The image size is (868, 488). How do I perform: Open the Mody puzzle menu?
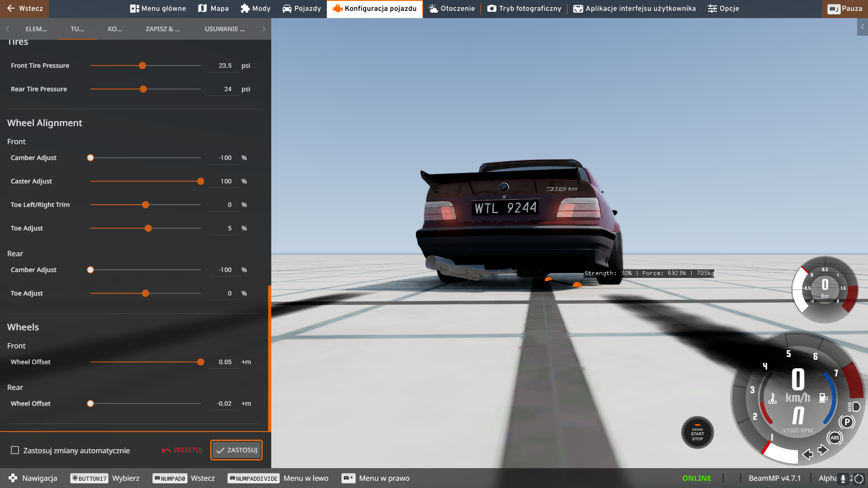(255, 9)
